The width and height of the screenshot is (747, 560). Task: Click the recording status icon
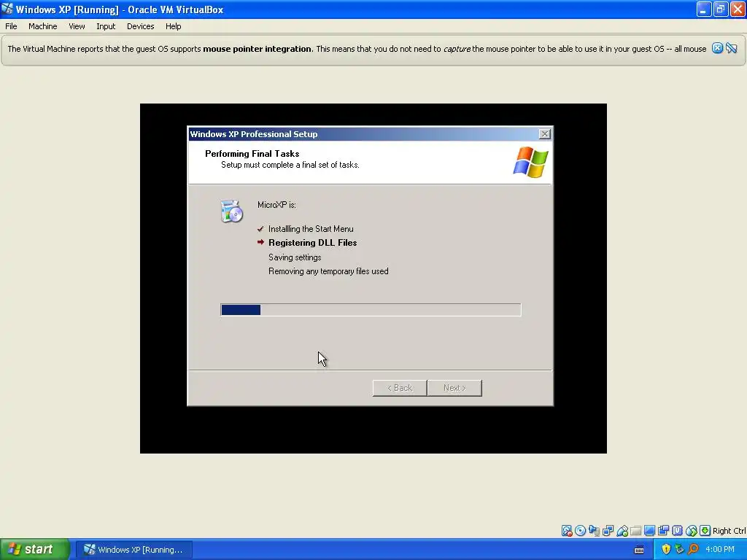tap(663, 531)
